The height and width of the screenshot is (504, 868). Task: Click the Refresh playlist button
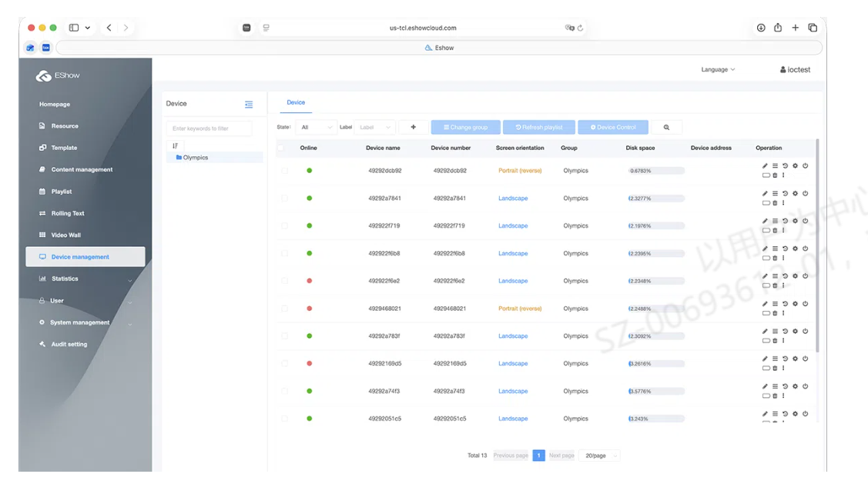[538, 127]
